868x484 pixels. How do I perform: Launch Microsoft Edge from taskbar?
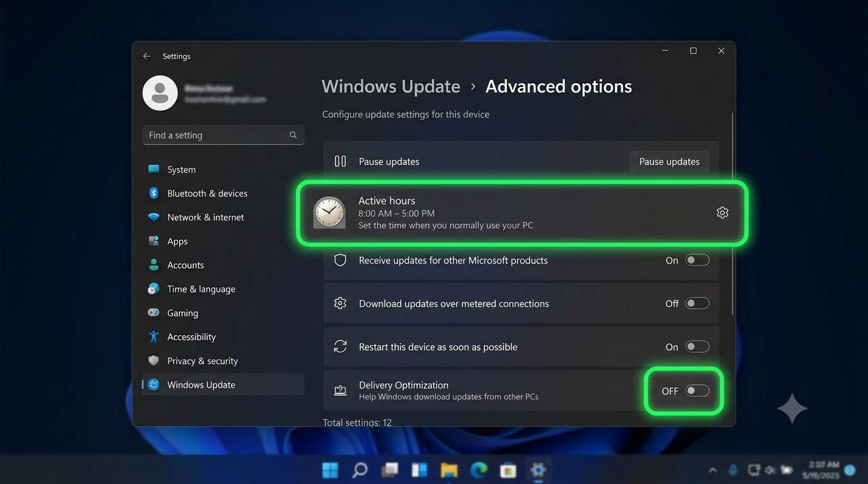point(479,470)
